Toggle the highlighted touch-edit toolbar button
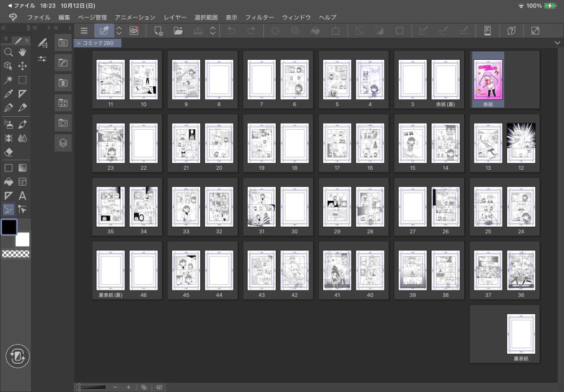This screenshot has width=564, height=392. coord(104,30)
